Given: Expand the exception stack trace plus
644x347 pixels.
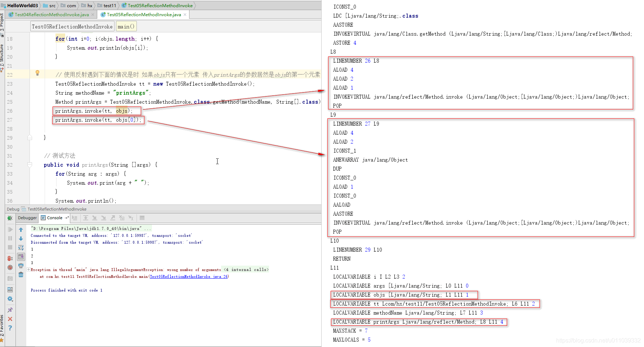Looking at the screenshot, I should click(28, 270).
